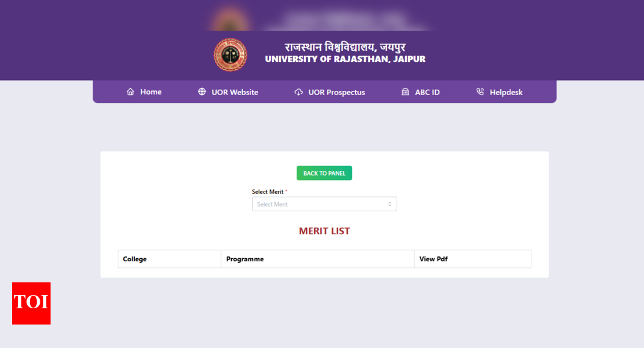The image size is (644, 348).
Task: Click the globe icon beside UOR Website
Action: point(202,92)
